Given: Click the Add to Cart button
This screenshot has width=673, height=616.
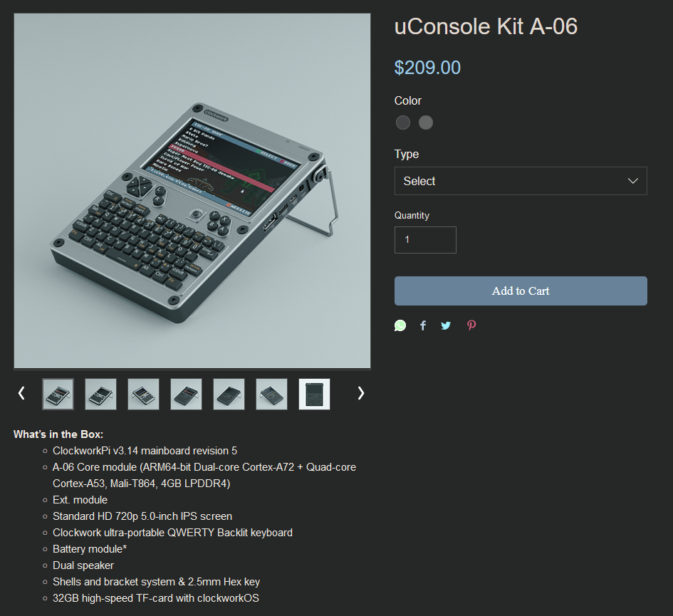Looking at the screenshot, I should click(x=521, y=291).
